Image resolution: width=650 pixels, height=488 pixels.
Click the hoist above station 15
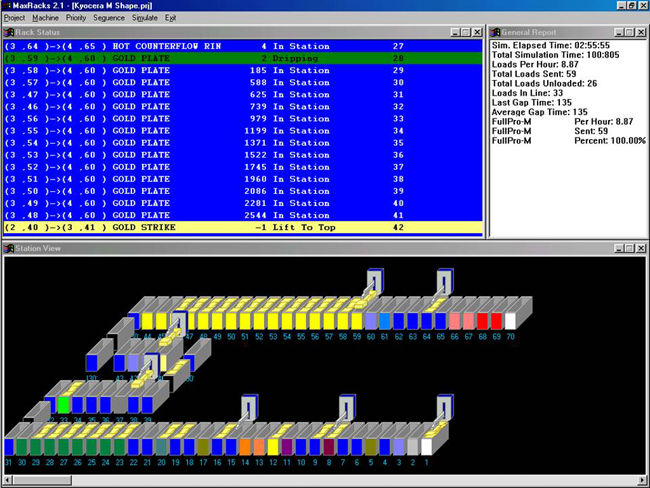coord(250,408)
